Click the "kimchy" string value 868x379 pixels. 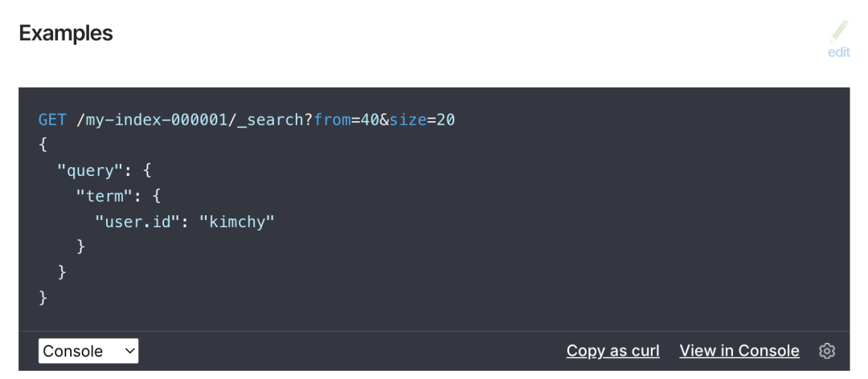237,222
